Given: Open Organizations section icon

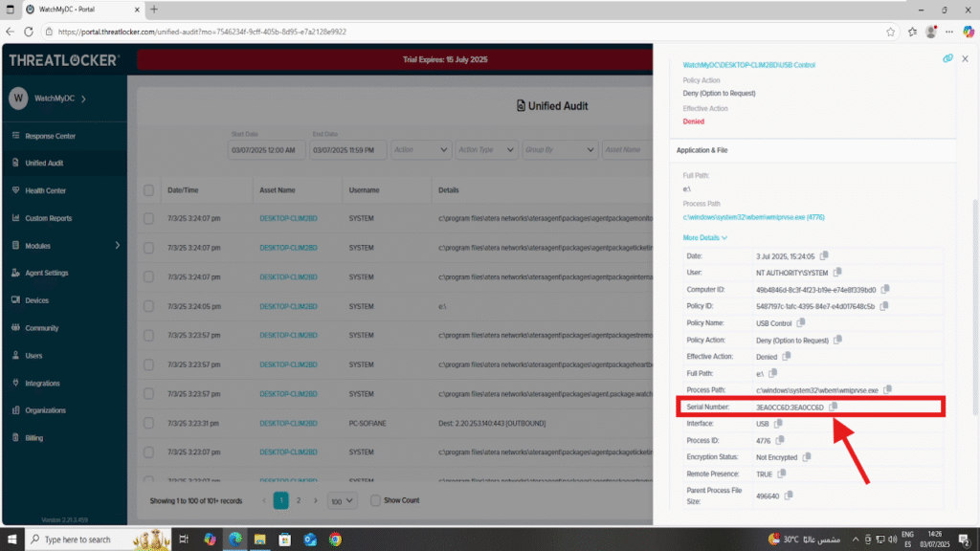Looking at the screenshot, I should (x=15, y=409).
